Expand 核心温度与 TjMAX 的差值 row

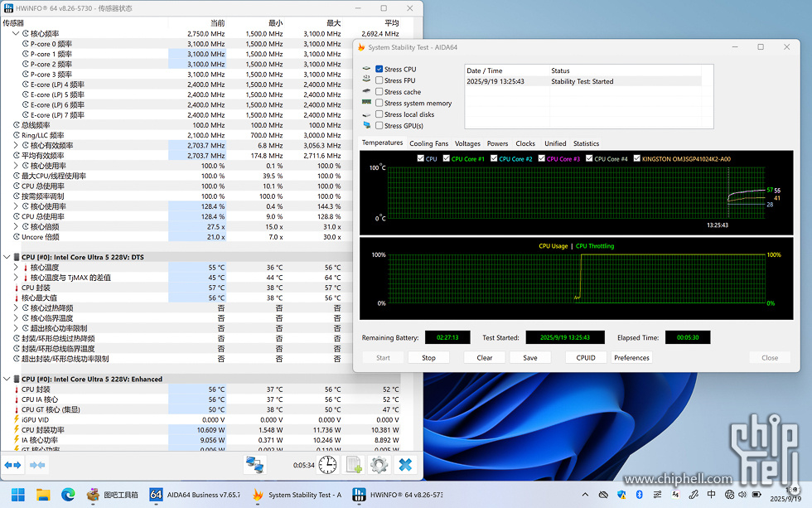16,278
